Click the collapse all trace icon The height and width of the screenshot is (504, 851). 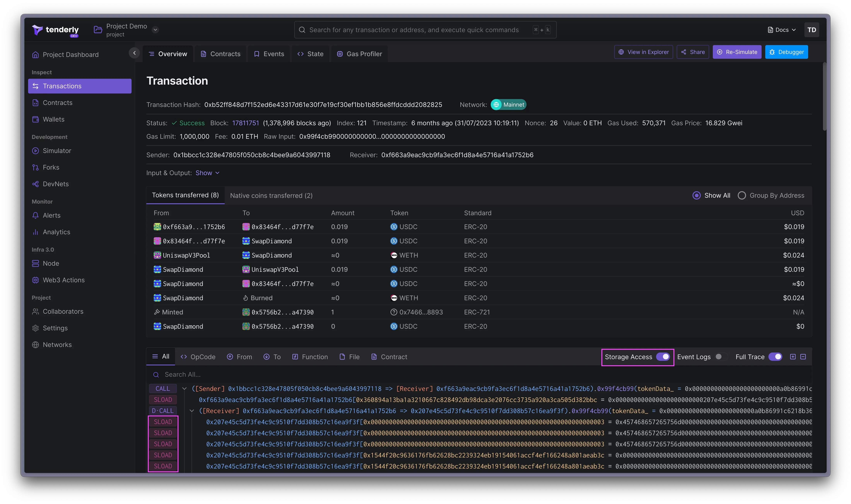pyautogui.click(x=803, y=357)
